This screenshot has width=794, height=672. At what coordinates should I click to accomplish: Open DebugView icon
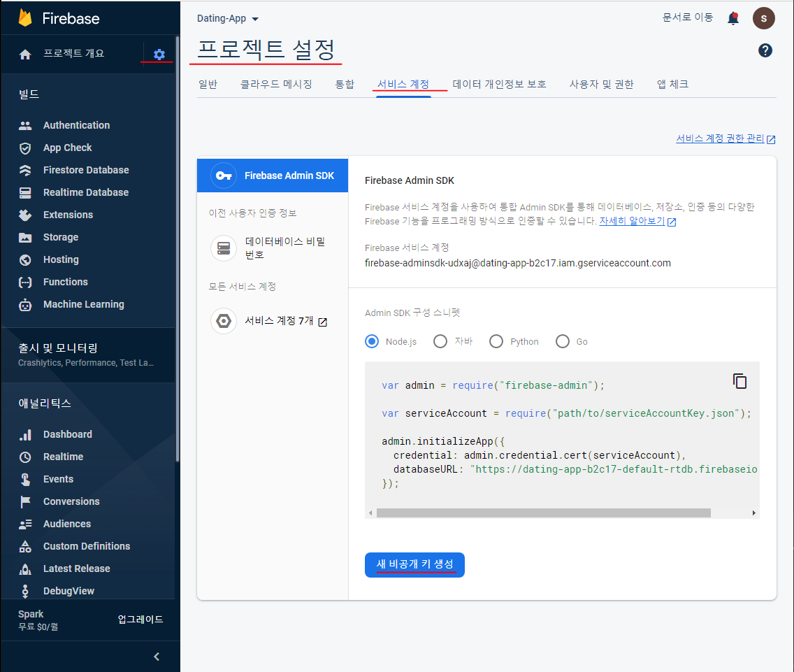25,591
